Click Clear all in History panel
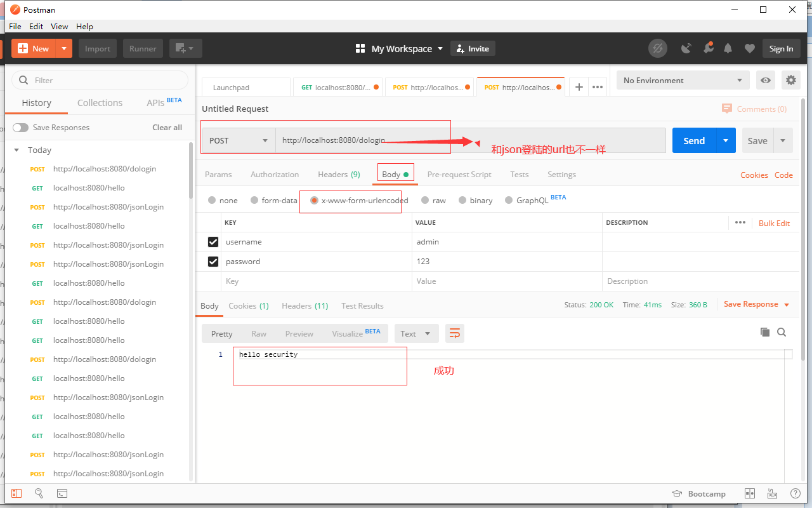 (167, 127)
